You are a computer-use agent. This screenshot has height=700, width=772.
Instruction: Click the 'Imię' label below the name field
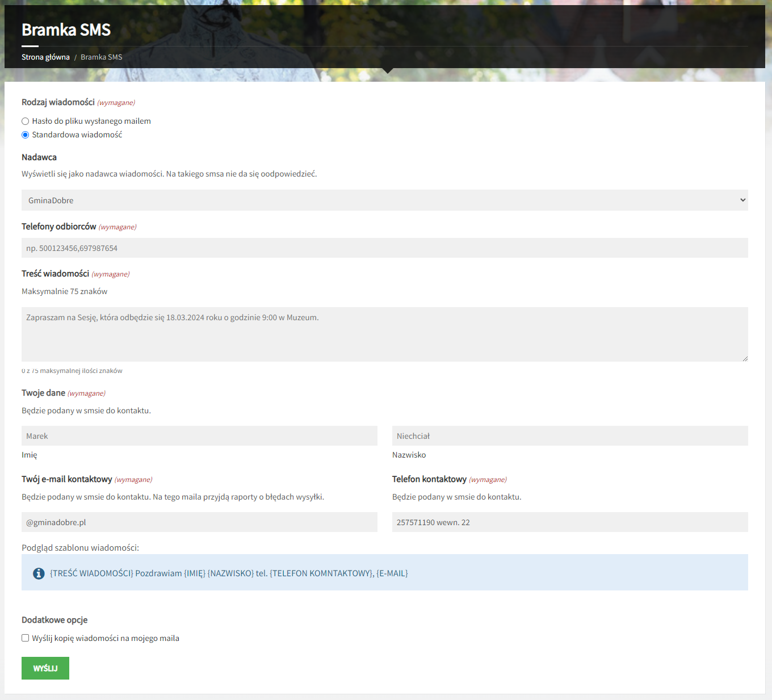pyautogui.click(x=30, y=455)
